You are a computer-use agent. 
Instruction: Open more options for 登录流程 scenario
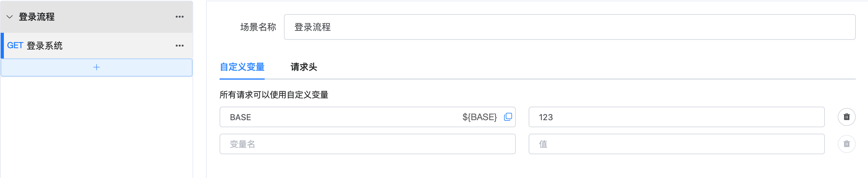(x=180, y=17)
